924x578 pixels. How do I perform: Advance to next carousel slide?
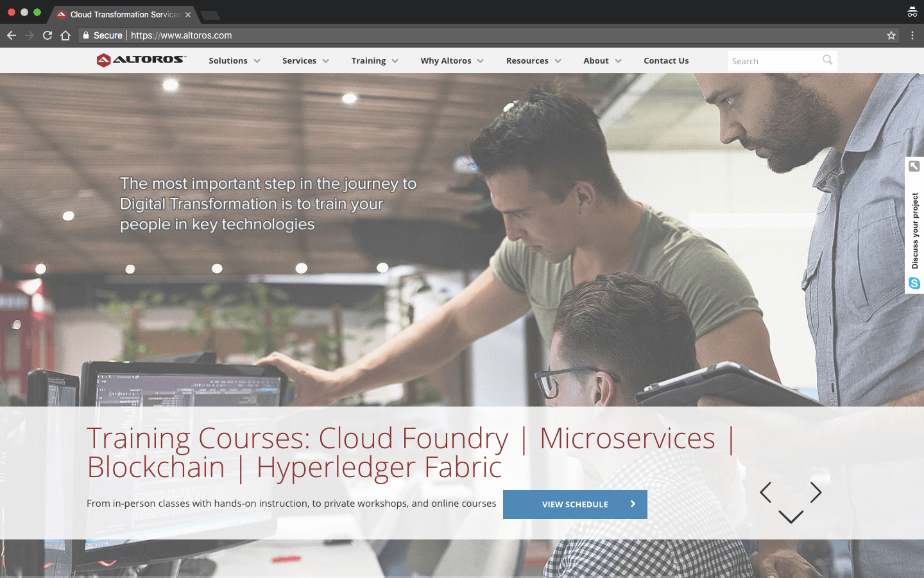pyautogui.click(x=816, y=493)
